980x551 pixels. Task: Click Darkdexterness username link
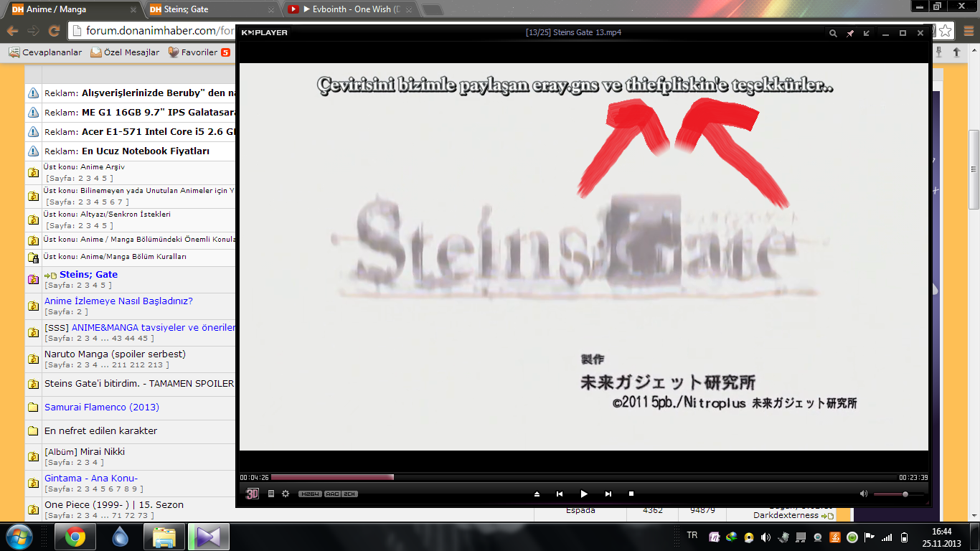[x=786, y=515]
